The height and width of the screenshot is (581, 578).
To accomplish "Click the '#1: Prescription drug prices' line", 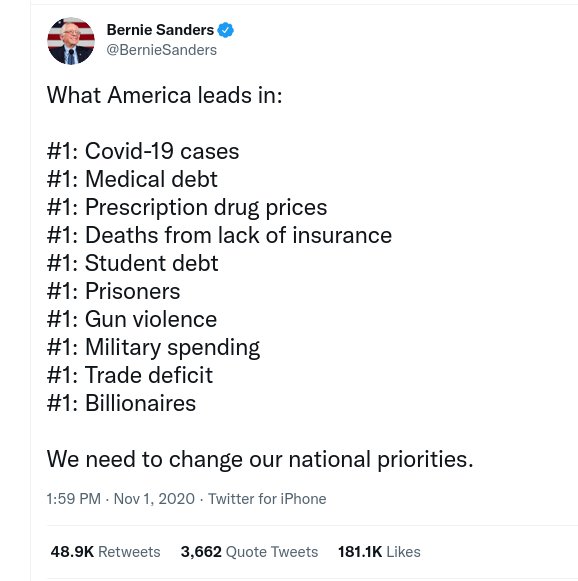I will [187, 207].
